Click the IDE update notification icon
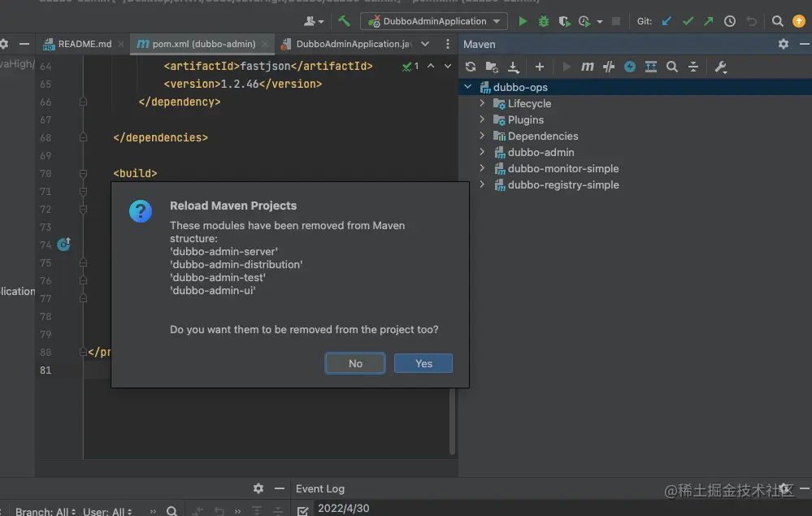This screenshot has height=516, width=812. click(x=798, y=21)
